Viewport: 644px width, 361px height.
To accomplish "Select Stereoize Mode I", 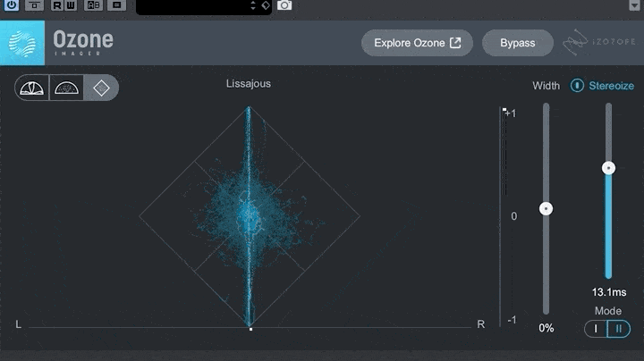I will [596, 329].
